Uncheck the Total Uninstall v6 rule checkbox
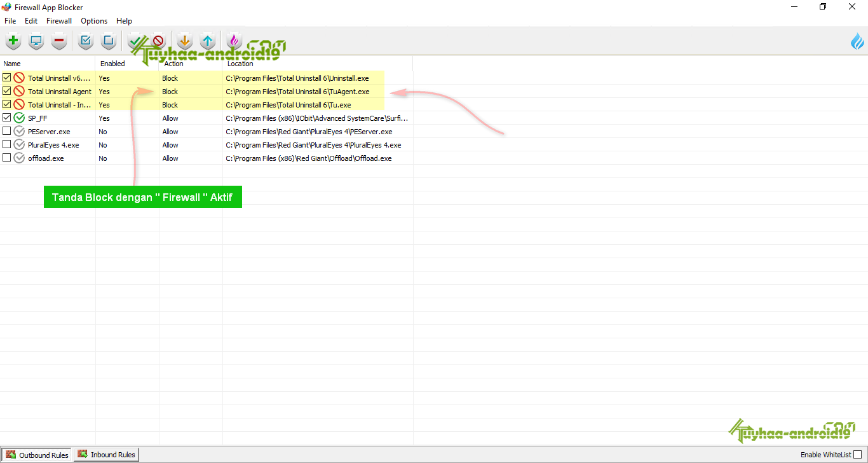This screenshot has height=463, width=868. (6, 78)
